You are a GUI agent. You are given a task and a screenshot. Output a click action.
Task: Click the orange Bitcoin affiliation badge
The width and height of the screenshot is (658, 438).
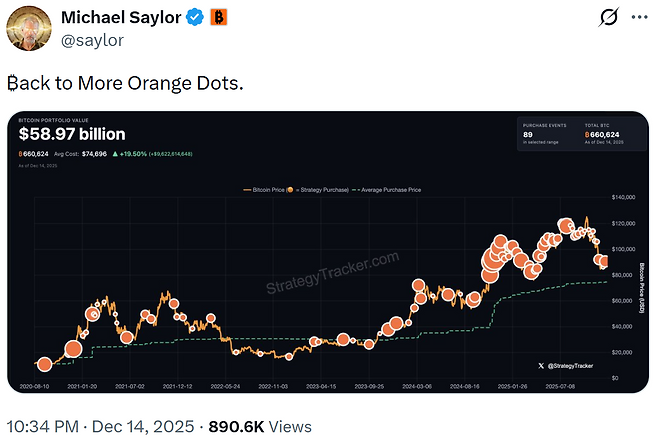217,17
